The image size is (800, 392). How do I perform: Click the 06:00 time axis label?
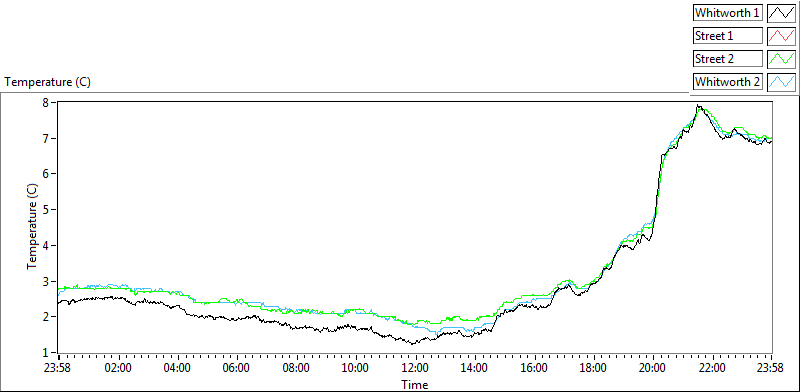[237, 368]
